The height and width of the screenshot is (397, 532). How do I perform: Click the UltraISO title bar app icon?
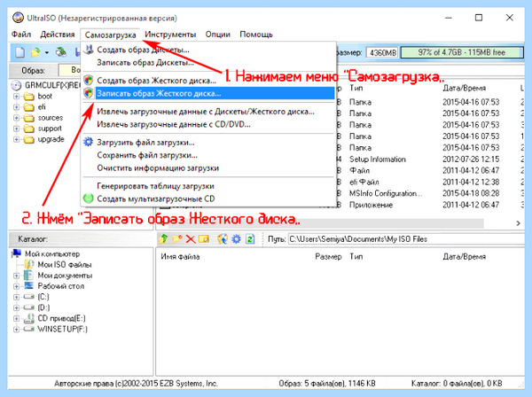coord(18,18)
